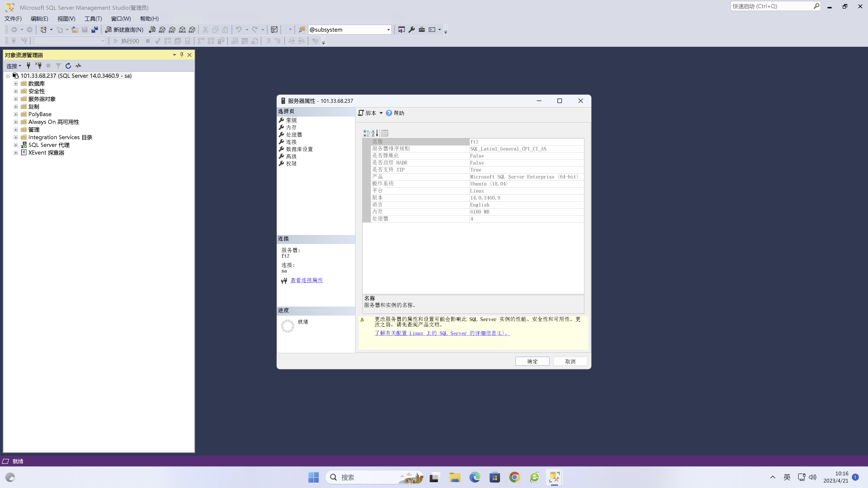
Task: Click the activity monitor pulse icon
Action: click(78, 66)
